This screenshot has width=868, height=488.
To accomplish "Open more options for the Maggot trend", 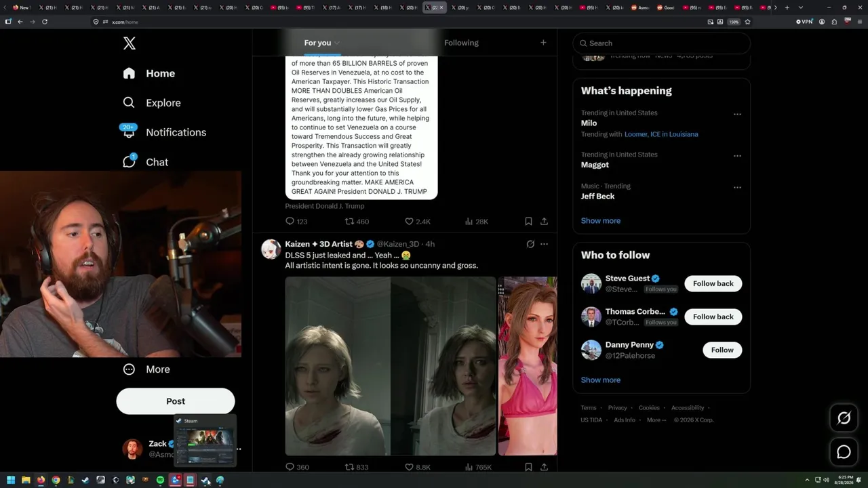I will pos(737,155).
